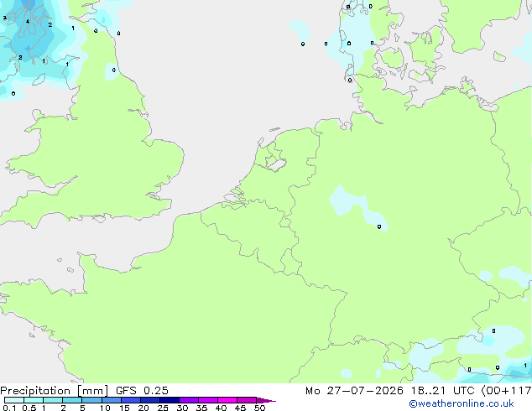Click the Mo 27-07-2026 date label

[x=354, y=391]
